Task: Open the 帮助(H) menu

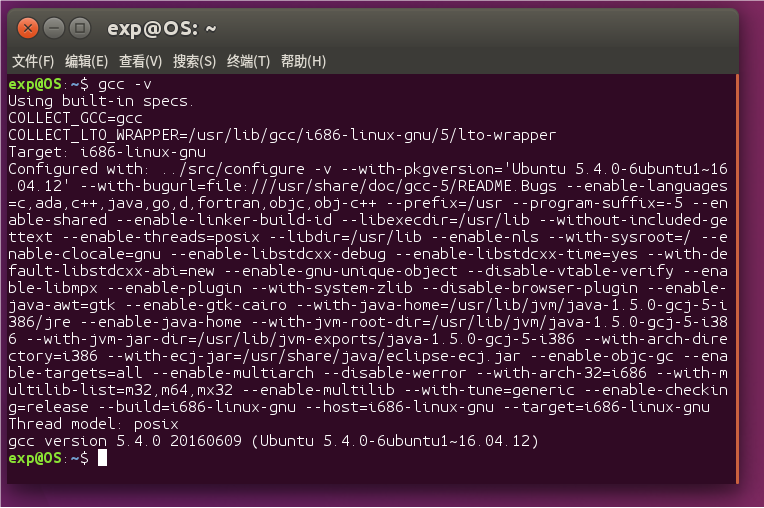Action: pos(303,62)
